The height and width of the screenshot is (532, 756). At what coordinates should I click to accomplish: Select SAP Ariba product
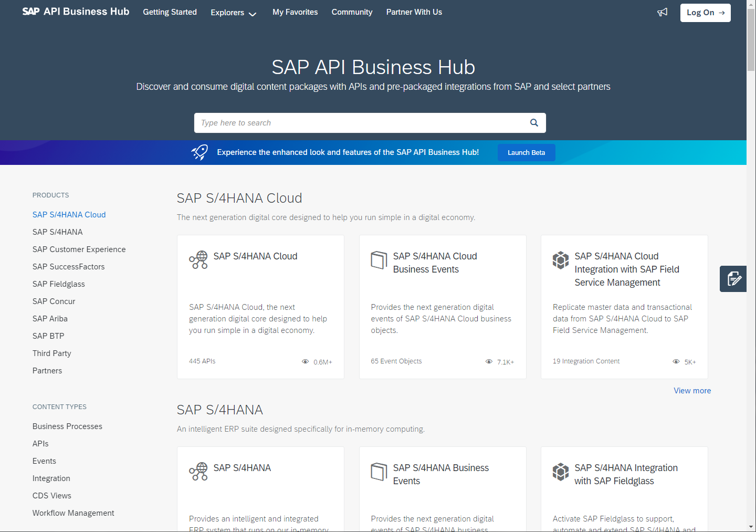click(50, 319)
